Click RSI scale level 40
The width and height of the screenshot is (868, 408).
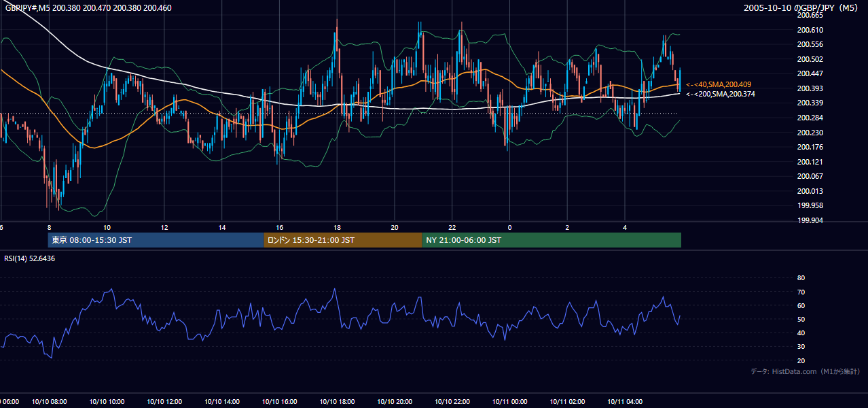[801, 333]
